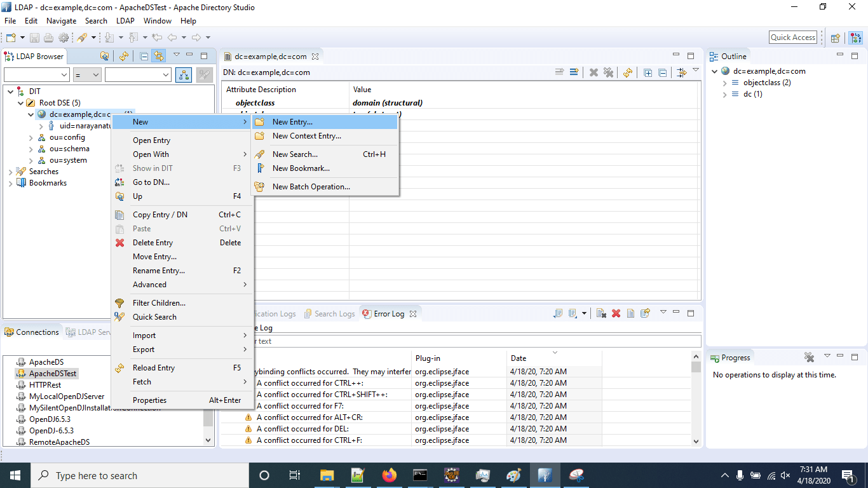This screenshot has height=488, width=868.
Task: Open the Task View taskbar icon
Action: (x=295, y=475)
